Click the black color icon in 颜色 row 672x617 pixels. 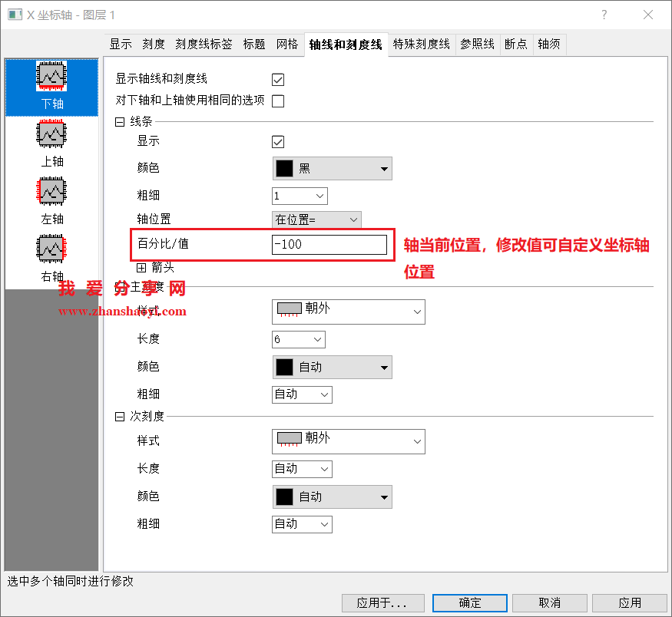pyautogui.click(x=284, y=168)
